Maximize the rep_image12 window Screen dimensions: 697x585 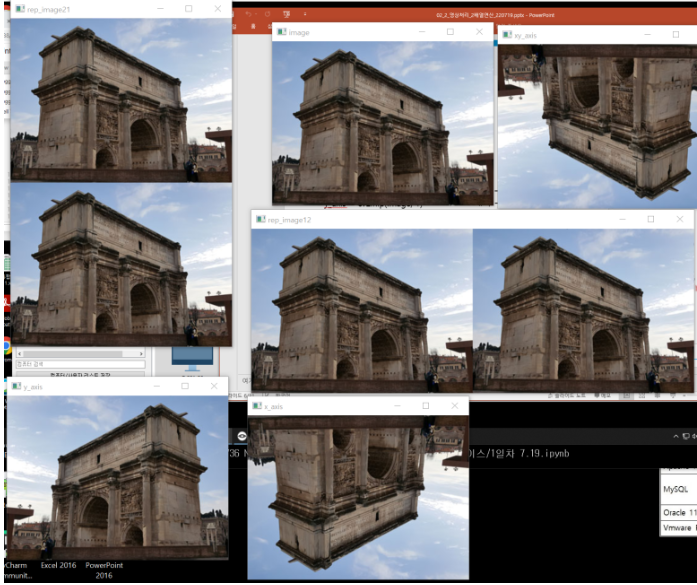click(651, 219)
